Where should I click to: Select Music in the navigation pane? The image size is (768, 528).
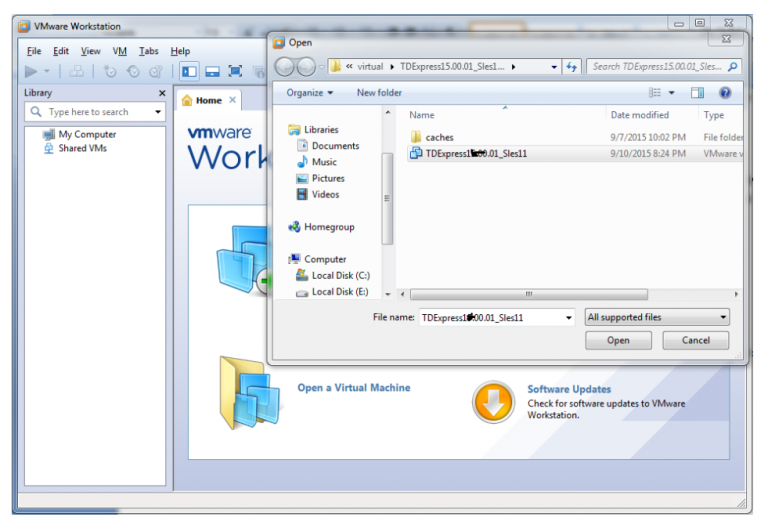[316, 162]
